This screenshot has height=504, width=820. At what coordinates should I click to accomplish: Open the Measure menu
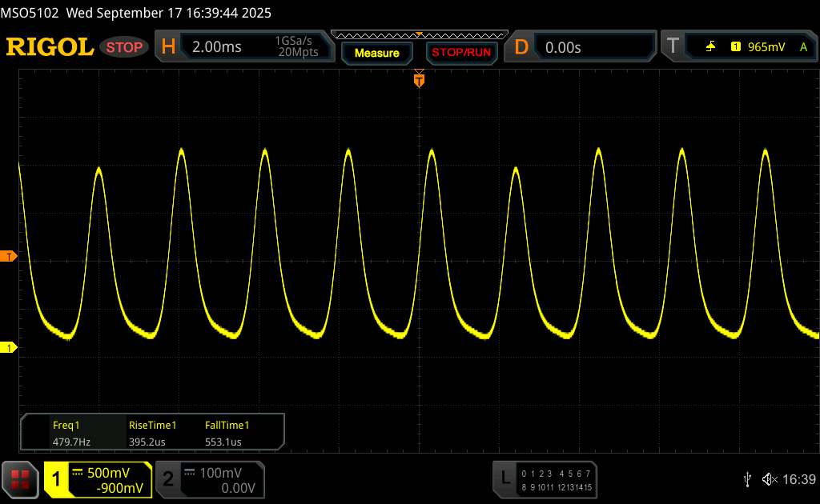tap(376, 53)
